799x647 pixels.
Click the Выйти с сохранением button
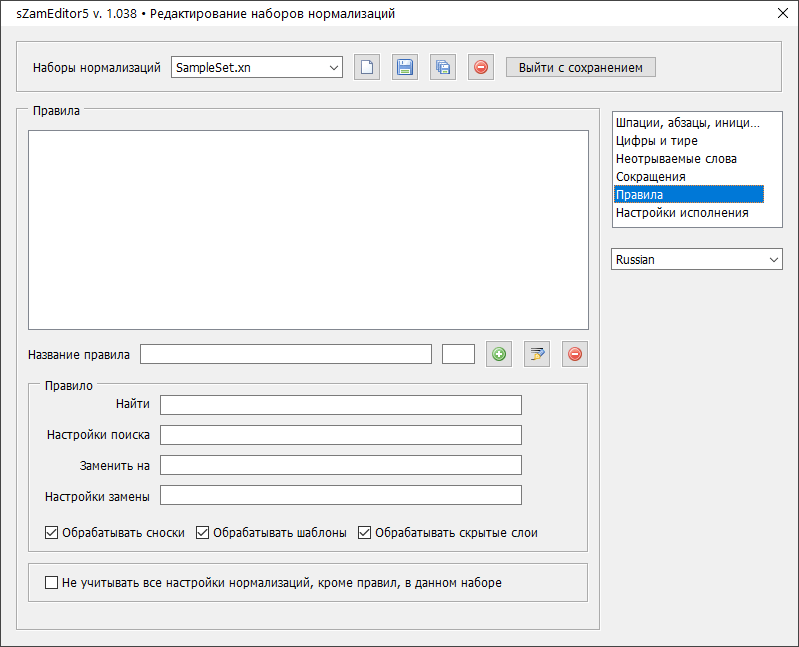[x=581, y=68]
